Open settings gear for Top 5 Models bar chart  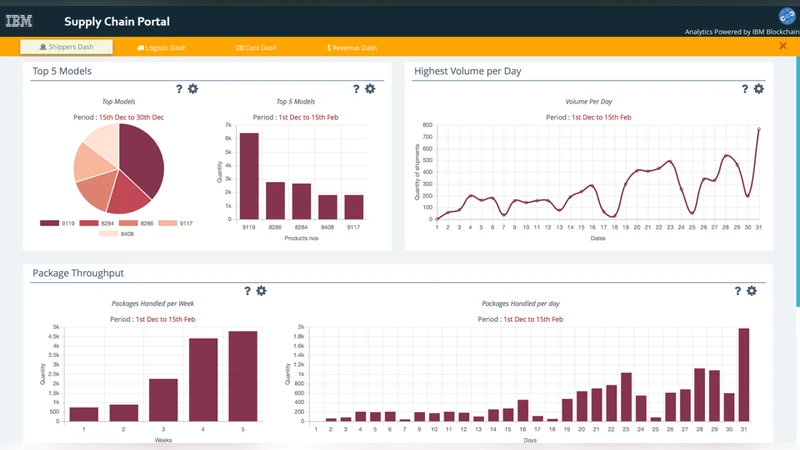(370, 89)
